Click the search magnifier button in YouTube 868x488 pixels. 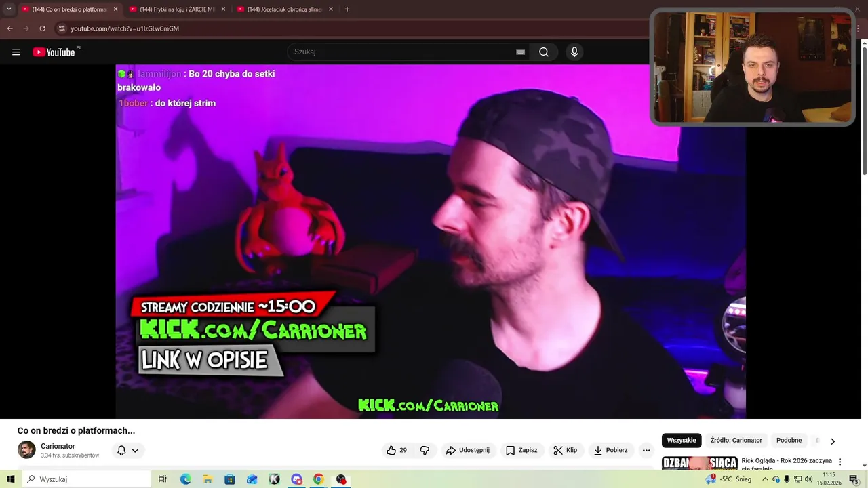[544, 52]
